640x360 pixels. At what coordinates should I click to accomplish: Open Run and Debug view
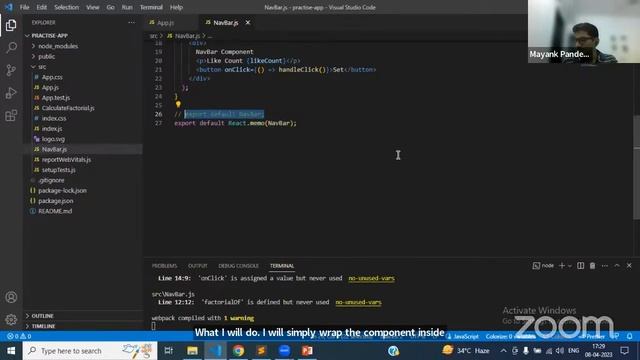coord(11,93)
